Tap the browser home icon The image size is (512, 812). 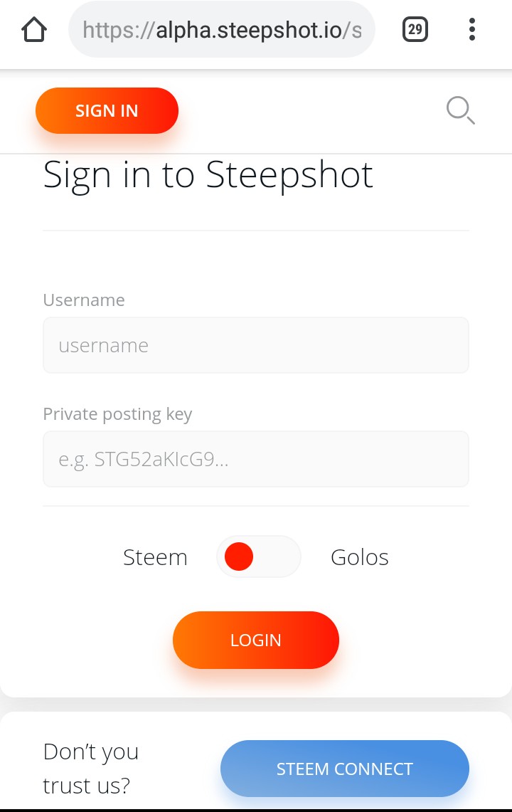[33, 30]
